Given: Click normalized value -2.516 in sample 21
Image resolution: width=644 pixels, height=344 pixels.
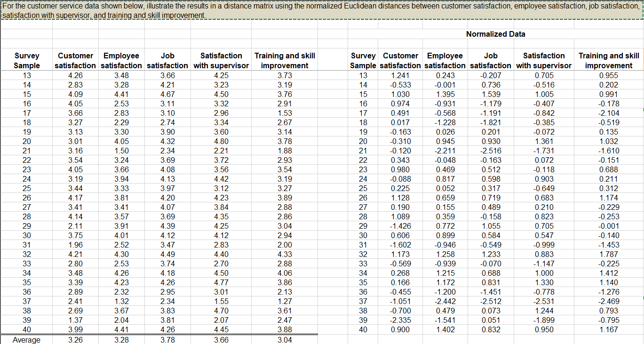Looking at the screenshot, I should coord(491,151).
